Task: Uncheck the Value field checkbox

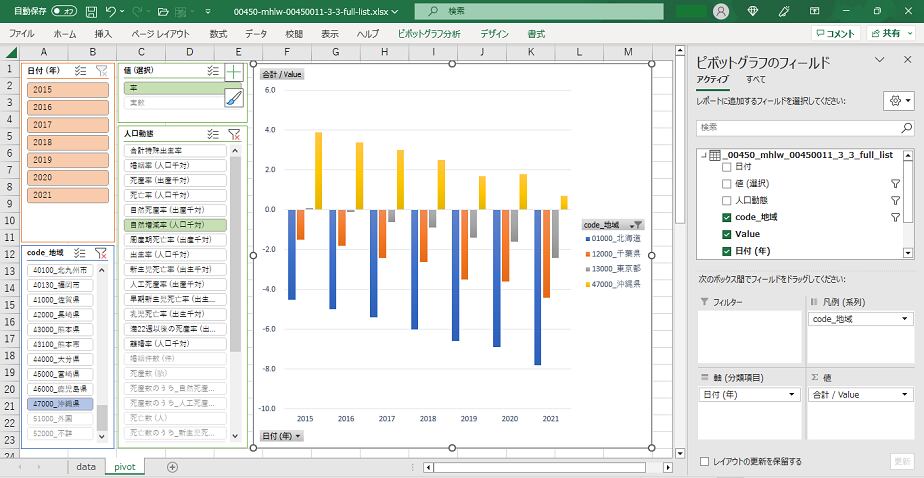Action: coord(726,234)
